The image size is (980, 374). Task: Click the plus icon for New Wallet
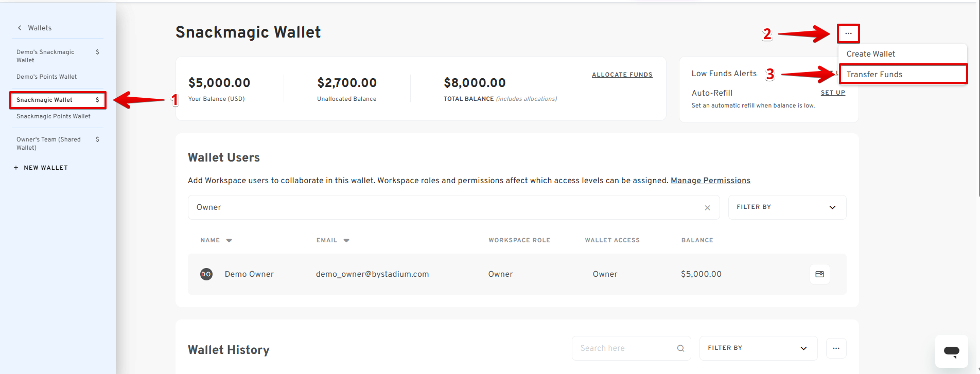16,168
